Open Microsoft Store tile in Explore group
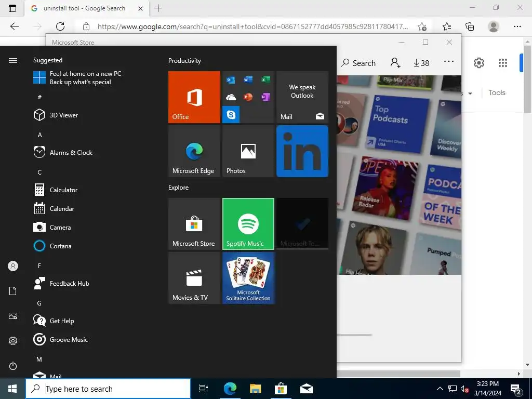Viewport: 532px width, 399px height. point(194,224)
